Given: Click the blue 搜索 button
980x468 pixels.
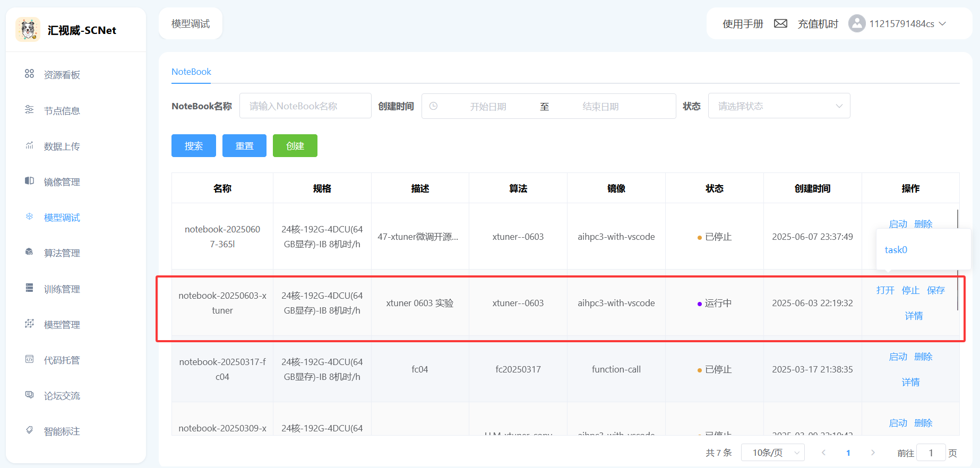Looking at the screenshot, I should 193,146.
